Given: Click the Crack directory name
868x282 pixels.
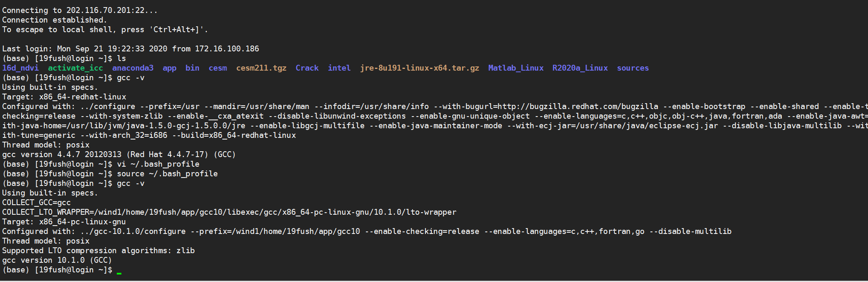Looking at the screenshot, I should click(307, 68).
